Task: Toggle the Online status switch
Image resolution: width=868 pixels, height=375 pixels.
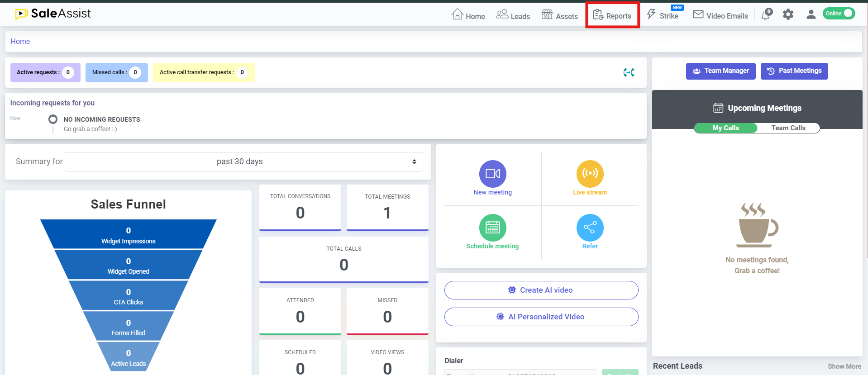Action: [839, 14]
